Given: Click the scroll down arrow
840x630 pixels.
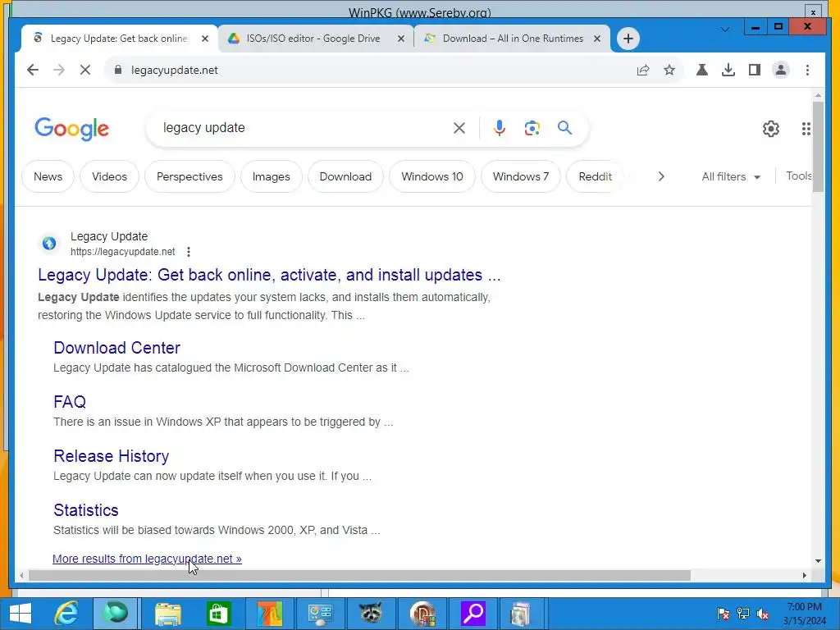Looking at the screenshot, I should pyautogui.click(x=818, y=561).
